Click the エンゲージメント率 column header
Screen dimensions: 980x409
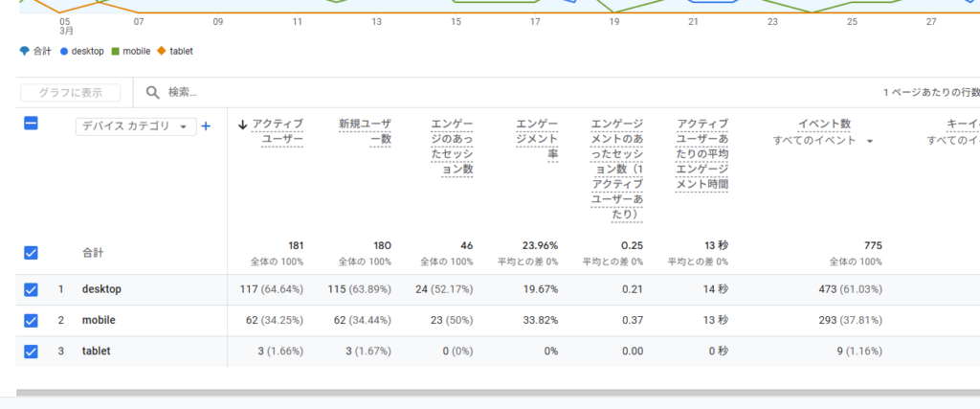click(x=537, y=140)
